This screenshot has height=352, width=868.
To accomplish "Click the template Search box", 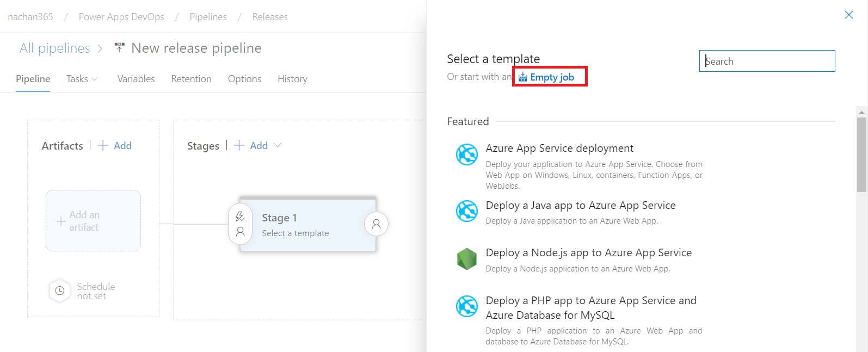I will tap(767, 61).
